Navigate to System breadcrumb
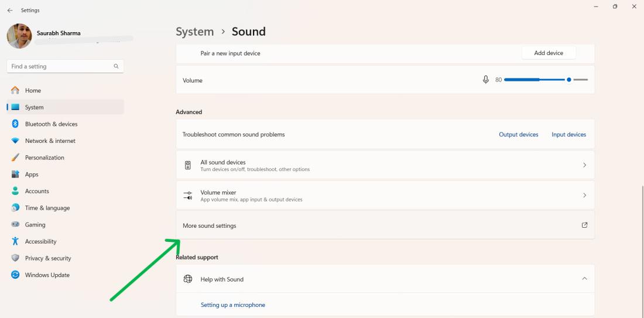644x318 pixels. [194, 32]
